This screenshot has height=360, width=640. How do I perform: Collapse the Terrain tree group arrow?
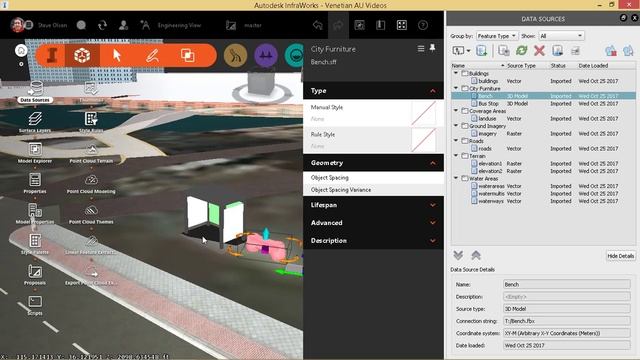456,156
